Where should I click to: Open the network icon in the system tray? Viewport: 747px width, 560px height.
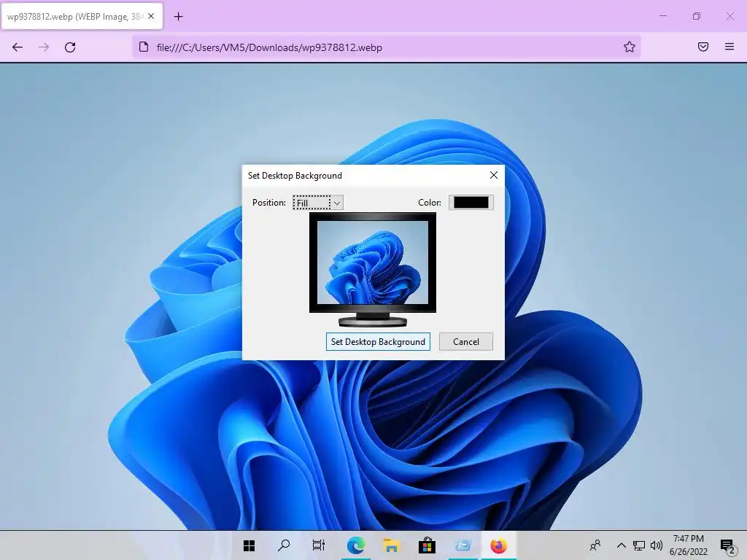point(639,545)
